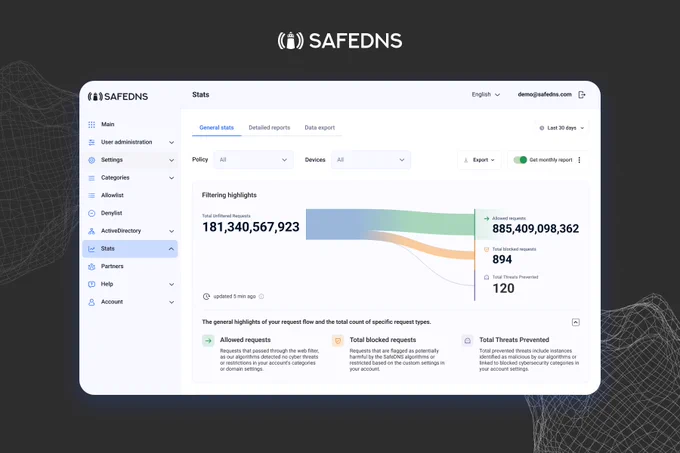The image size is (680, 453).
Task: Click the 894 blocked requests value
Action: (x=502, y=260)
